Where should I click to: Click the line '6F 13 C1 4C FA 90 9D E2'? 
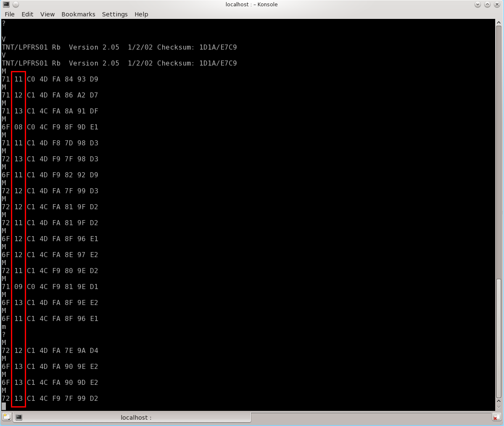tap(50, 382)
